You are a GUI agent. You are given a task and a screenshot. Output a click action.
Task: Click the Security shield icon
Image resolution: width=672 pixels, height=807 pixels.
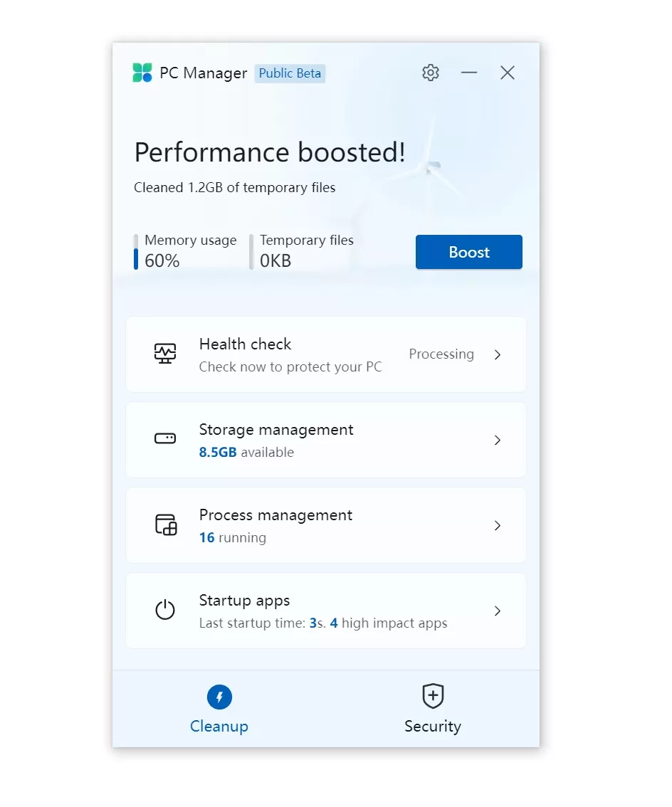433,697
